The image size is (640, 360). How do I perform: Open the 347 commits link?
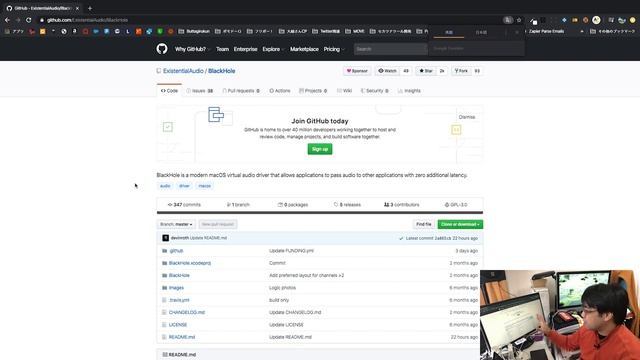pyautogui.click(x=184, y=204)
